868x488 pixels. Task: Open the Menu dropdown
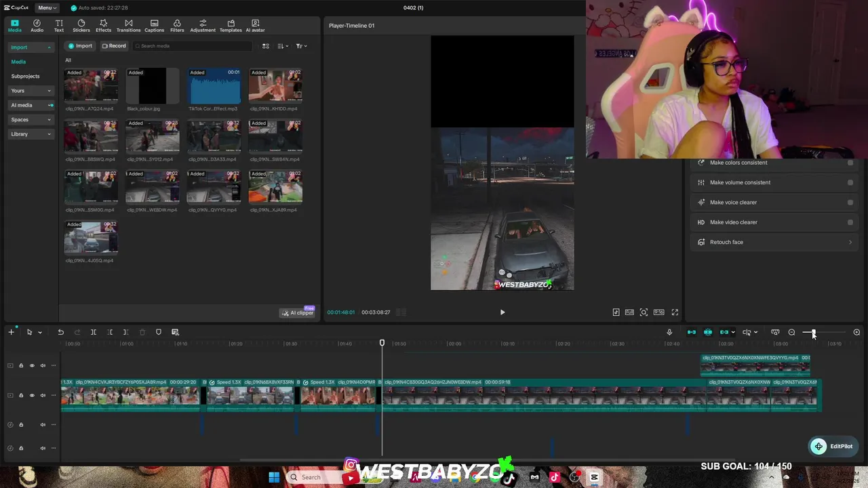coord(46,7)
